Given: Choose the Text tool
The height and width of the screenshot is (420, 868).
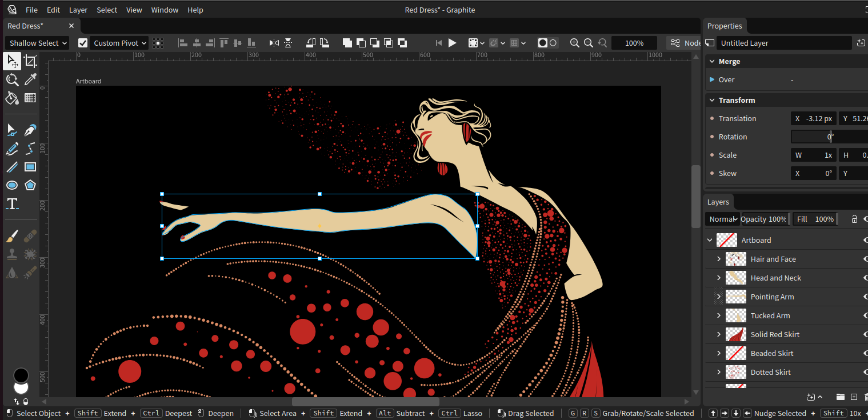Looking at the screenshot, I should coord(12,204).
